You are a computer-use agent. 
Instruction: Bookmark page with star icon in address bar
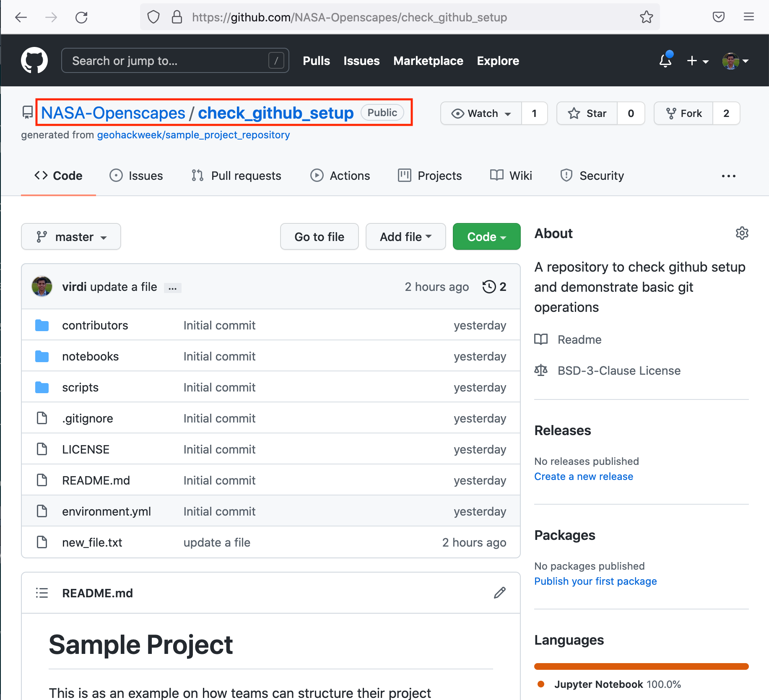(x=646, y=17)
